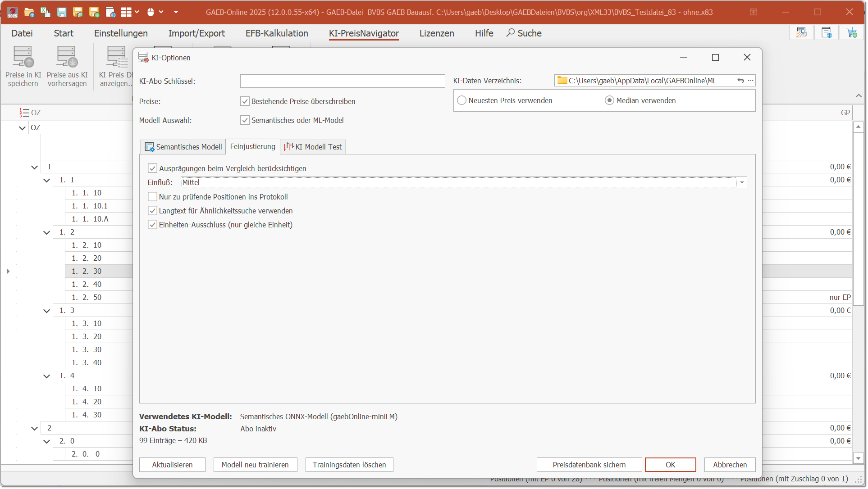Click Modell neu trainieren button
This screenshot has width=868, height=489.
pyautogui.click(x=255, y=465)
